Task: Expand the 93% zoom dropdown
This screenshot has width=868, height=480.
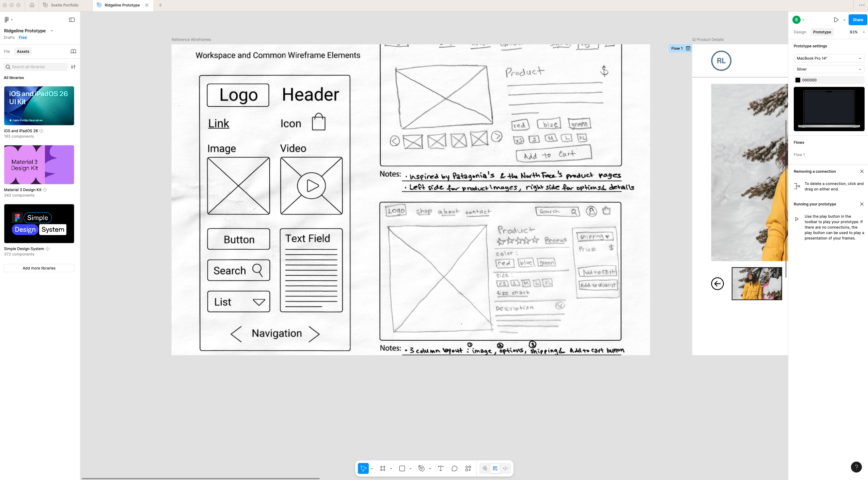Action: (x=857, y=32)
